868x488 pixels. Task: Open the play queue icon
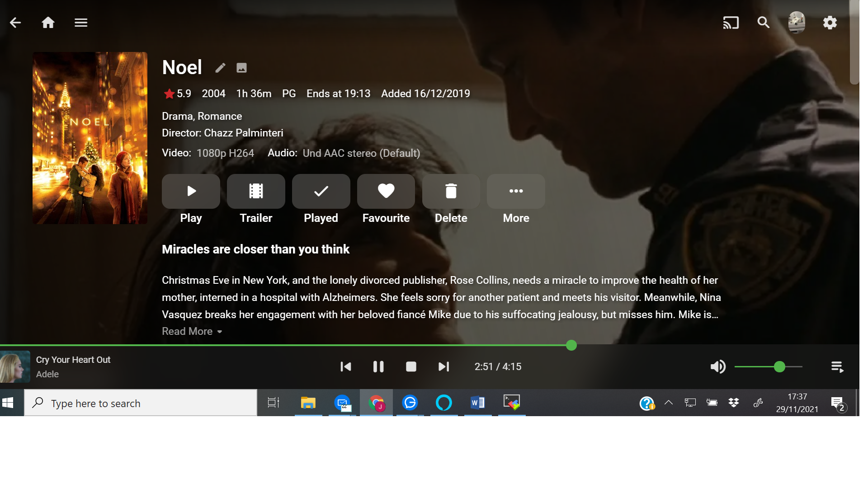point(837,367)
